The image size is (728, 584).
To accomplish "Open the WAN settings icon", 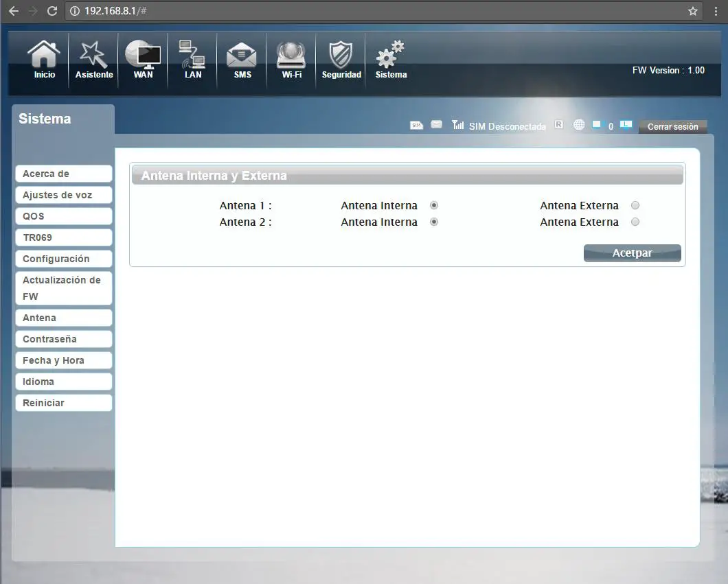I will pos(144,59).
